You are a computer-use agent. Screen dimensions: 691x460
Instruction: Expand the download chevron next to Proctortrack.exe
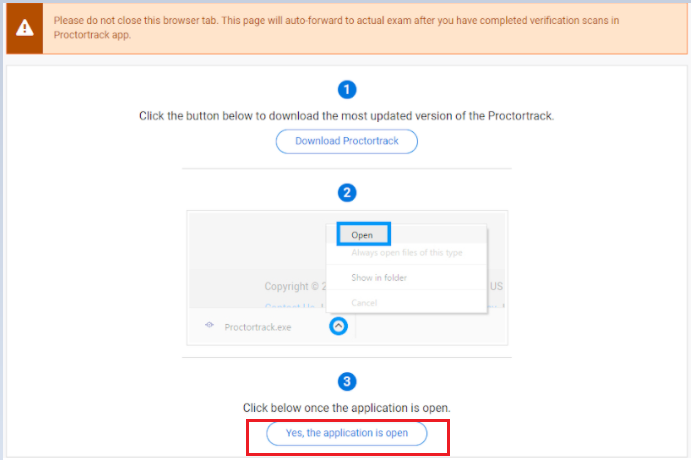click(x=338, y=326)
